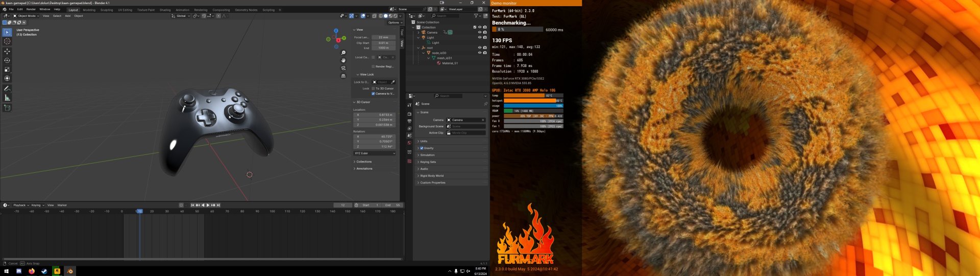Toggle the Local Camera checkbox
The image size is (980, 276).
[373, 57]
